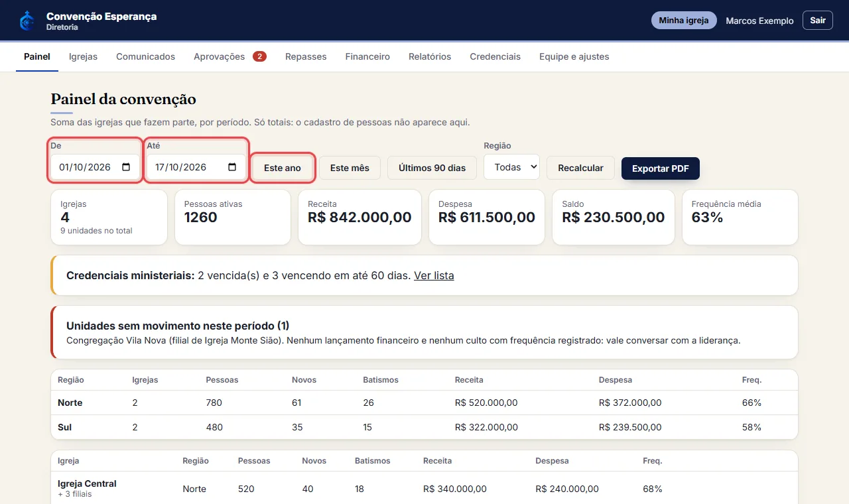Click the Igreja Central church name
849x504 pixels.
point(87,483)
